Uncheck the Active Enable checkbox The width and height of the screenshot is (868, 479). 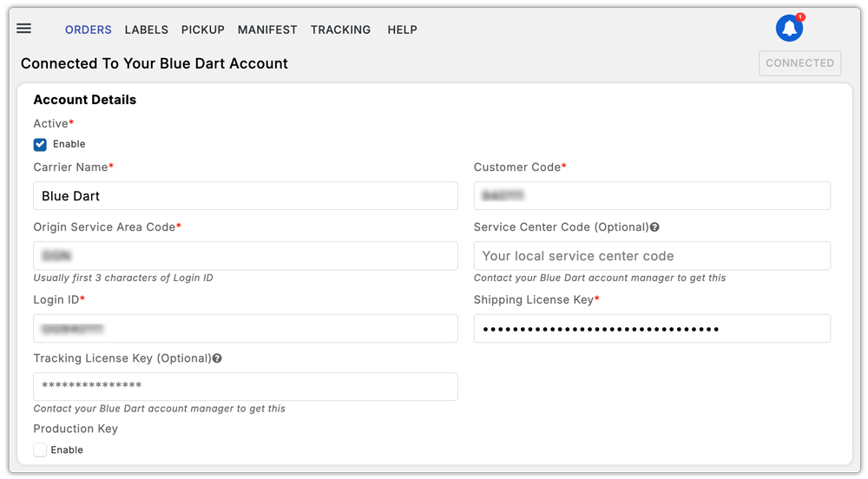[x=40, y=144]
